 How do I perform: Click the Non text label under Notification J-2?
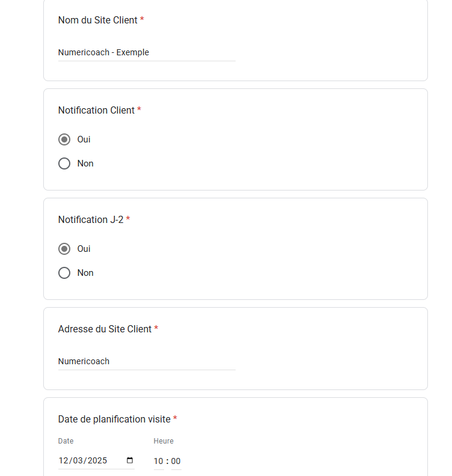pyautogui.click(x=85, y=273)
